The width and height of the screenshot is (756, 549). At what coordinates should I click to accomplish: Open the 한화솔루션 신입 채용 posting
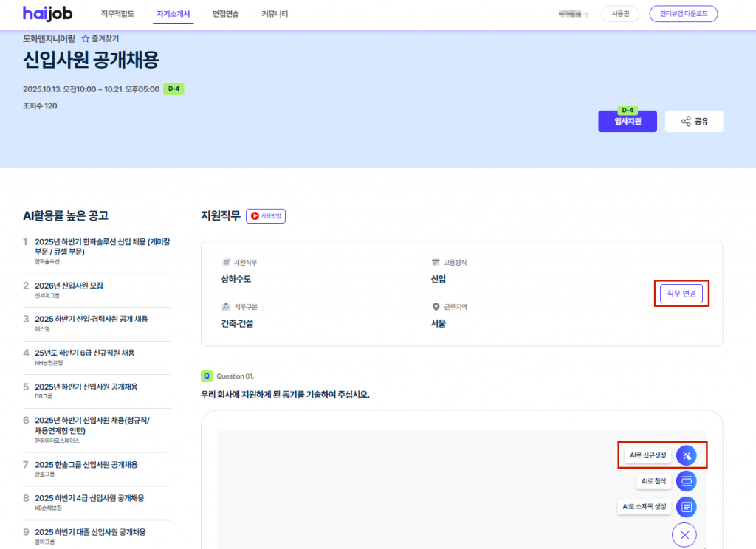102,246
